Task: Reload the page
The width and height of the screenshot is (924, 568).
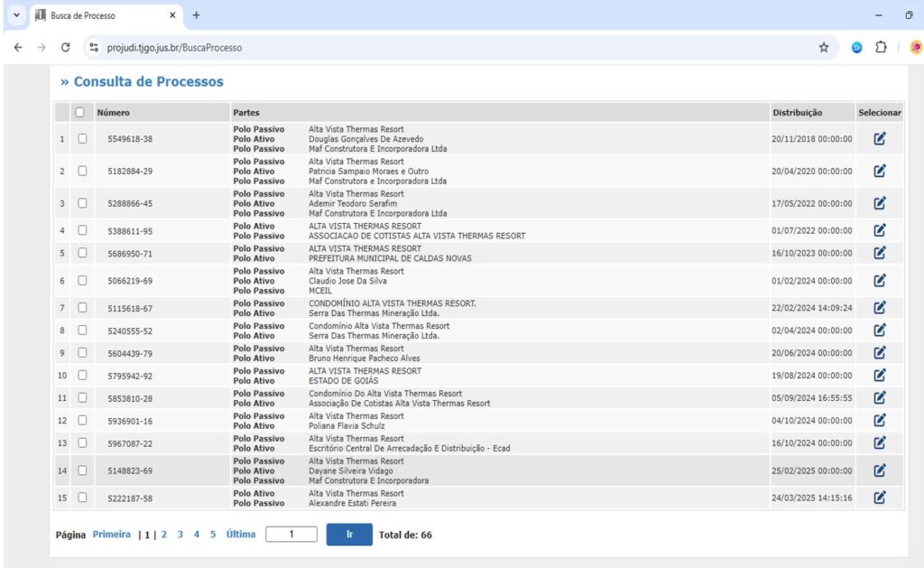Action: (x=65, y=48)
